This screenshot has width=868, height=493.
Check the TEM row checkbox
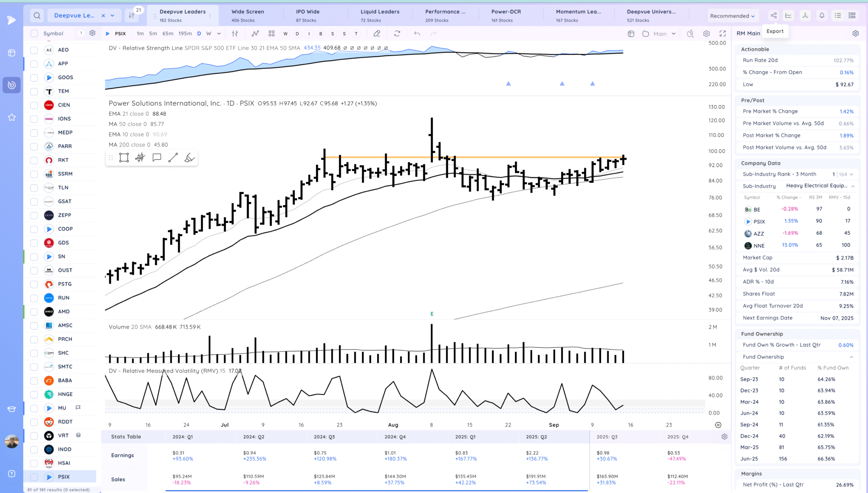(x=34, y=92)
